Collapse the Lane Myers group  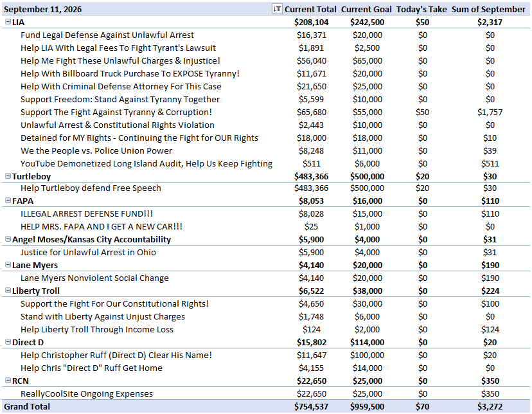click(8, 265)
